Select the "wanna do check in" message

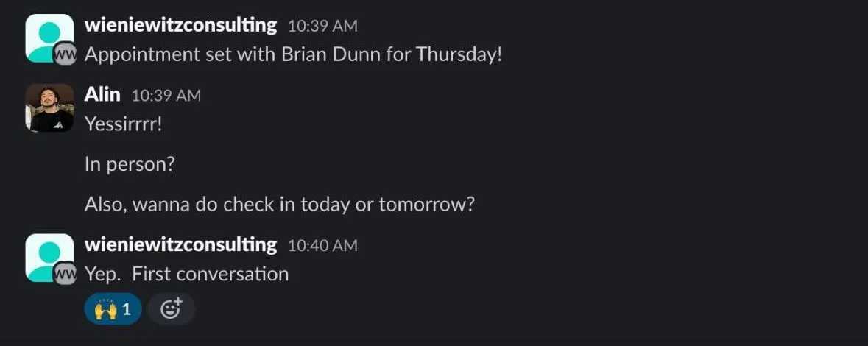(x=279, y=204)
